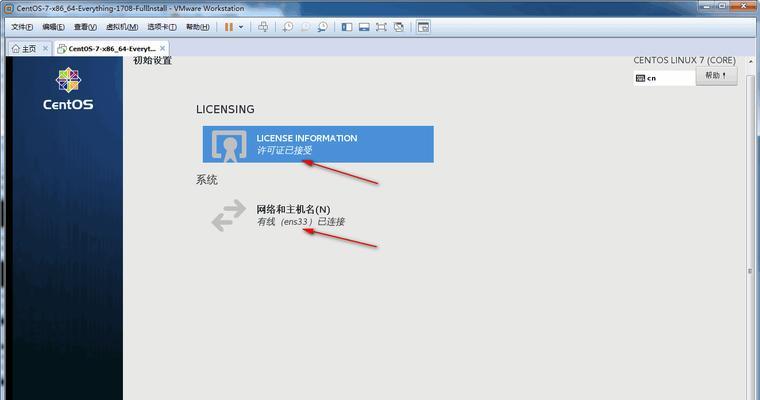
Task: Click the console view icon at toolbar end
Action: tap(423, 27)
